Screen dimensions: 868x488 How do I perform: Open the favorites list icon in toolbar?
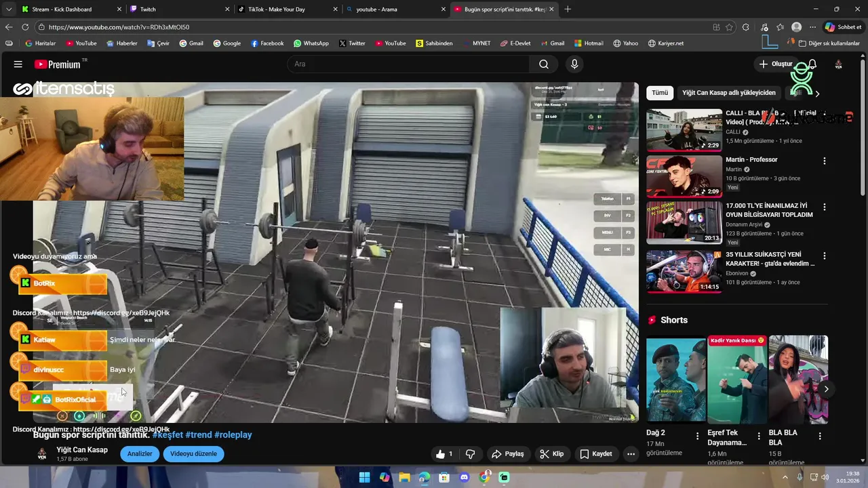(x=781, y=27)
